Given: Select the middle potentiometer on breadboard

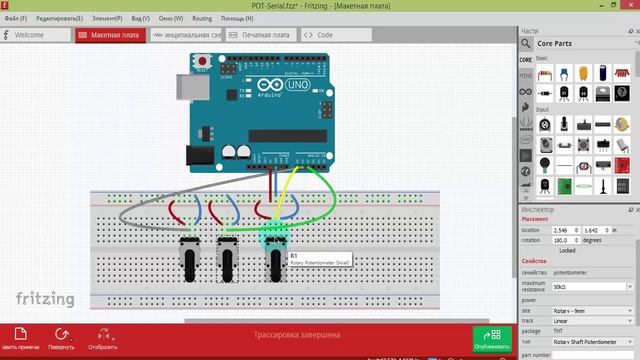Looking at the screenshot, I should coord(227,259).
